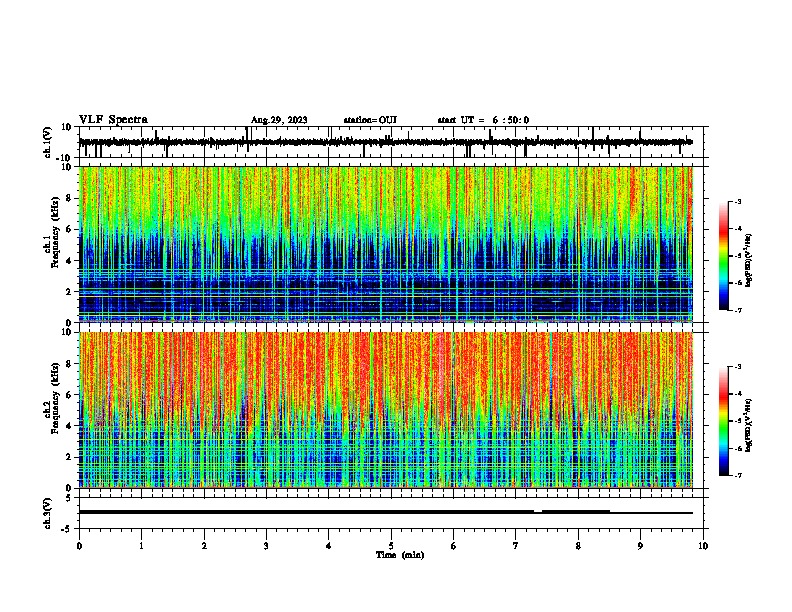The height and width of the screenshot is (612, 792).
Task: Click the 'start UT = 6:50:0' label
Action: click(483, 120)
